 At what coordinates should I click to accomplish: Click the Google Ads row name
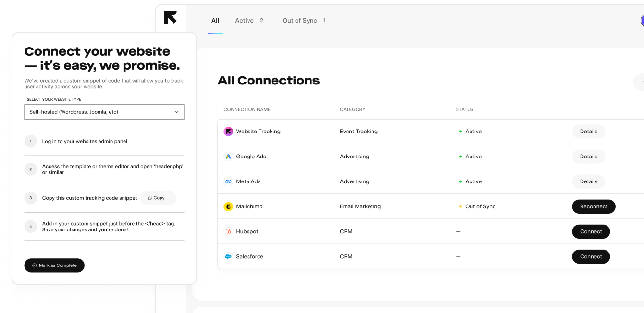coord(251,156)
